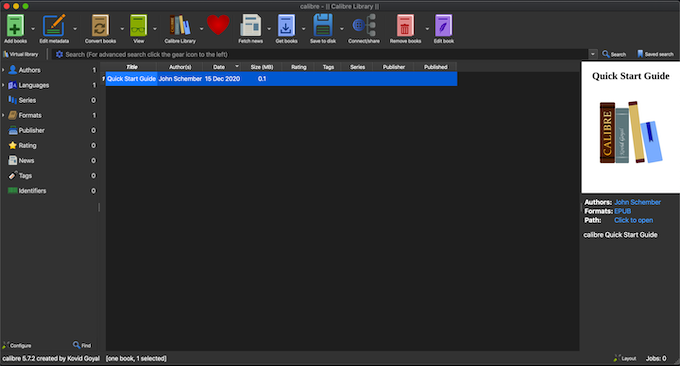
Task: Click the red heart Donate icon
Action: [x=218, y=24]
